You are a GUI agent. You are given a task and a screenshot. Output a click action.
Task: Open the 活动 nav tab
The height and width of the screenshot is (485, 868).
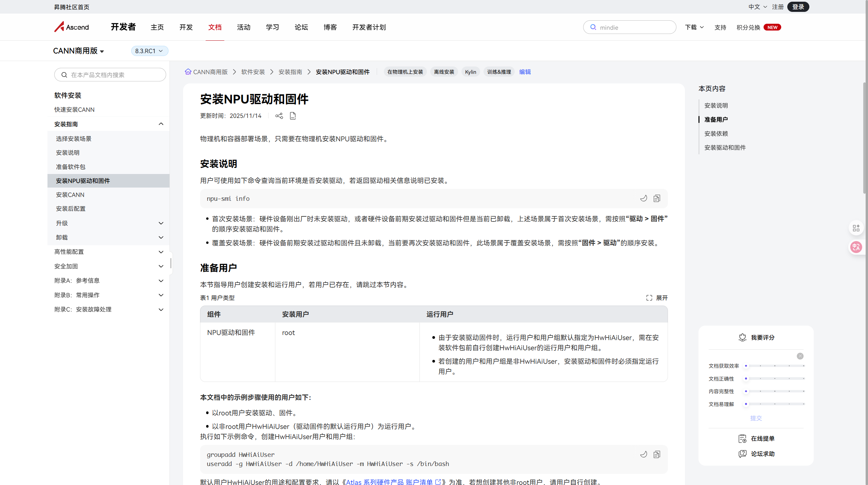[x=244, y=27]
